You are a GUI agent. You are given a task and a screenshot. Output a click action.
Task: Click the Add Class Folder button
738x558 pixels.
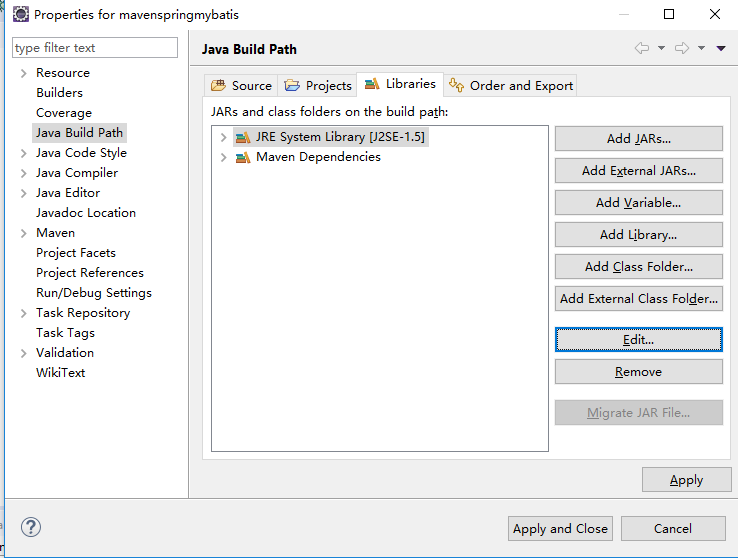[x=639, y=266]
